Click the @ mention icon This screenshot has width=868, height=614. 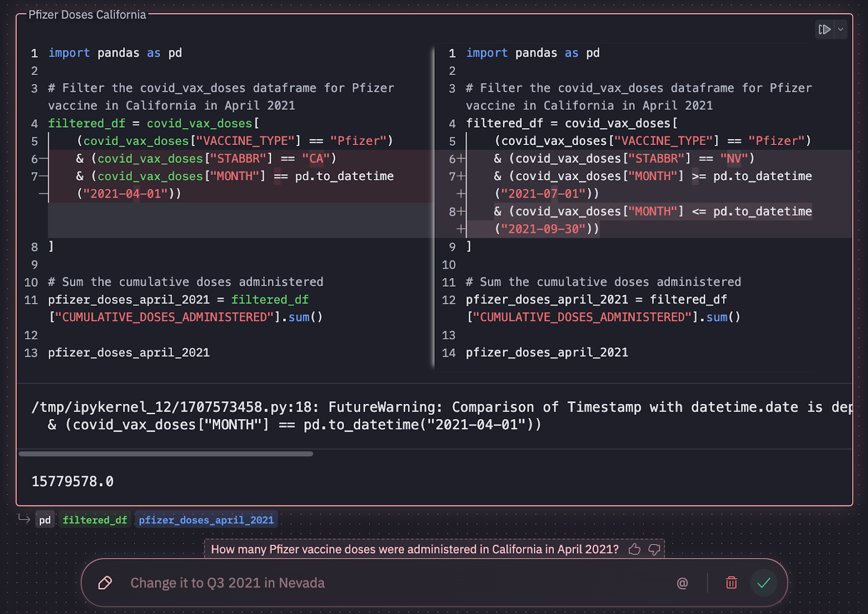point(682,583)
